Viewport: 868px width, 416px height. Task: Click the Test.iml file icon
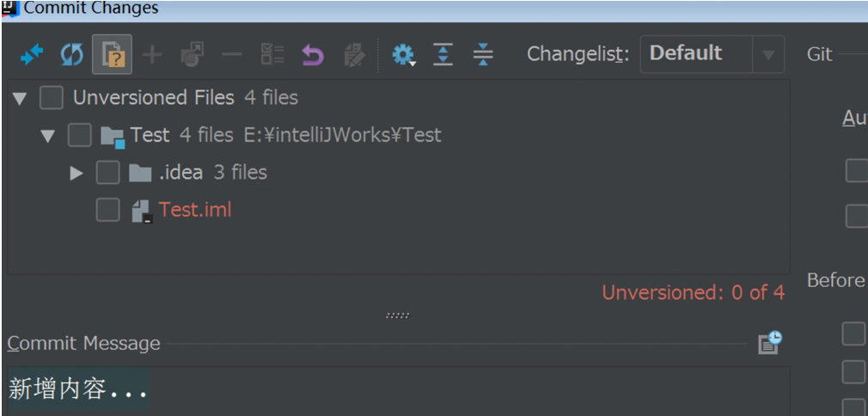point(142,211)
